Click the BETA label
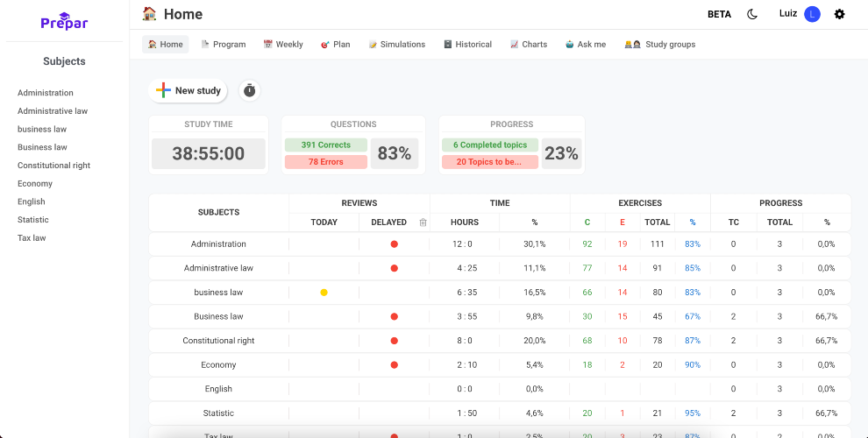 click(x=719, y=14)
